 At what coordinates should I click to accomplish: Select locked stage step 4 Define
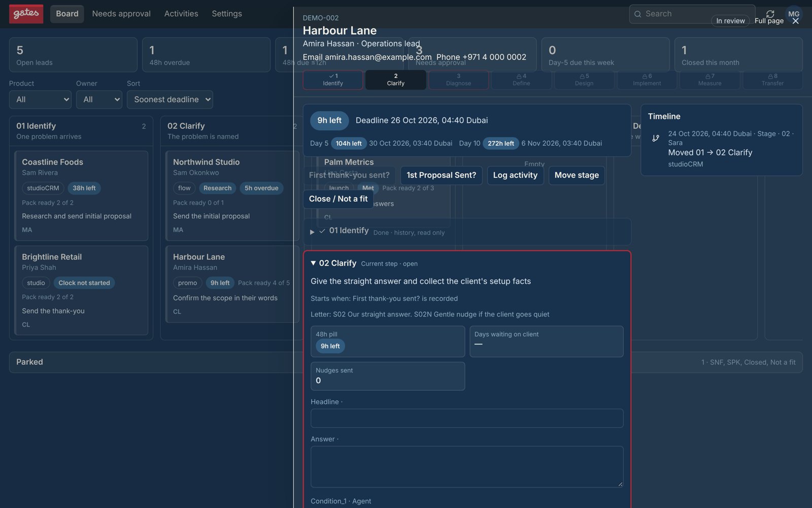521,80
